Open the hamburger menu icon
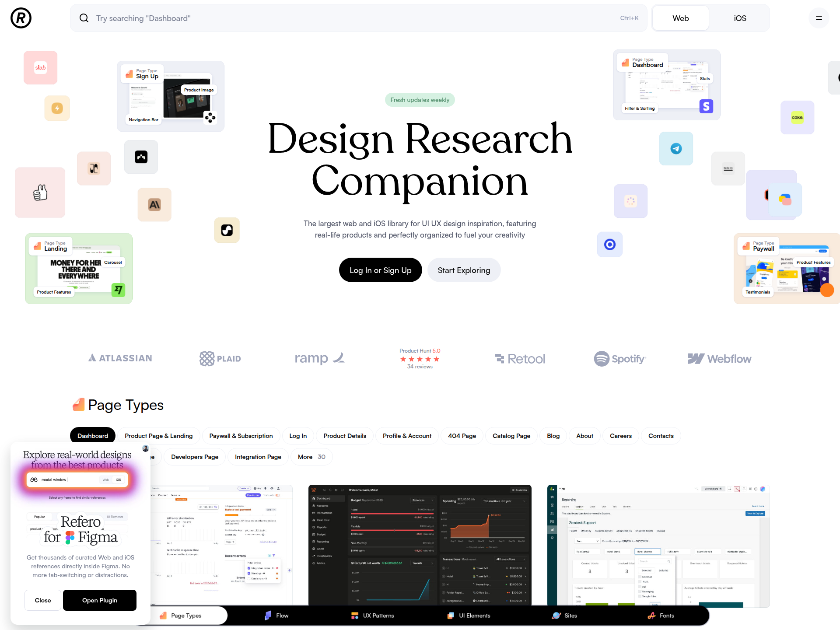The width and height of the screenshot is (840, 630). click(819, 18)
